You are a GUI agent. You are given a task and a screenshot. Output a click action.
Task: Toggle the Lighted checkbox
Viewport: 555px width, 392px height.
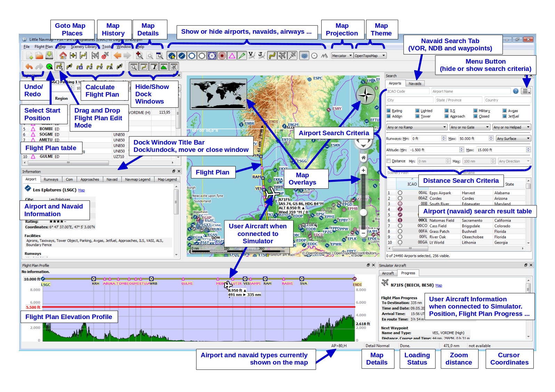[x=417, y=111]
